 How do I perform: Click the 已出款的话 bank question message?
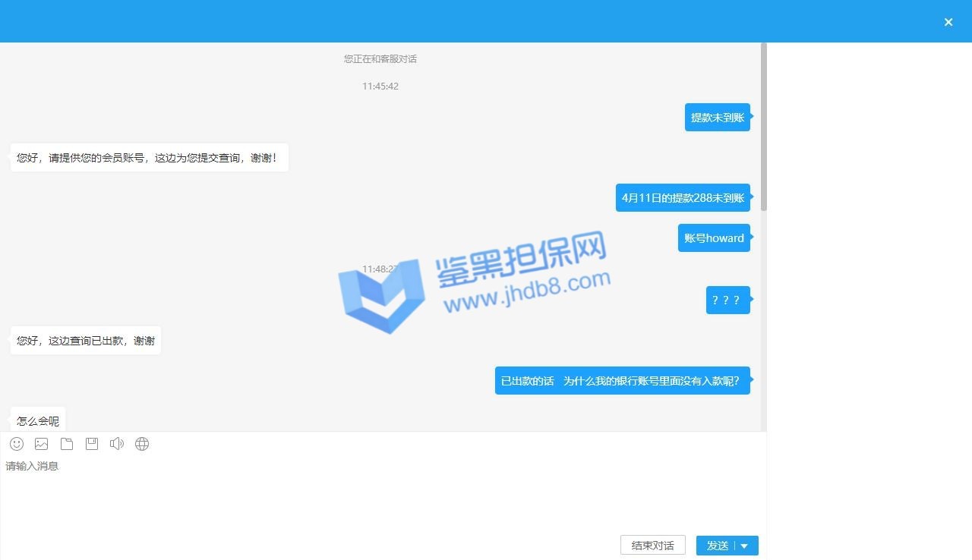(x=621, y=381)
